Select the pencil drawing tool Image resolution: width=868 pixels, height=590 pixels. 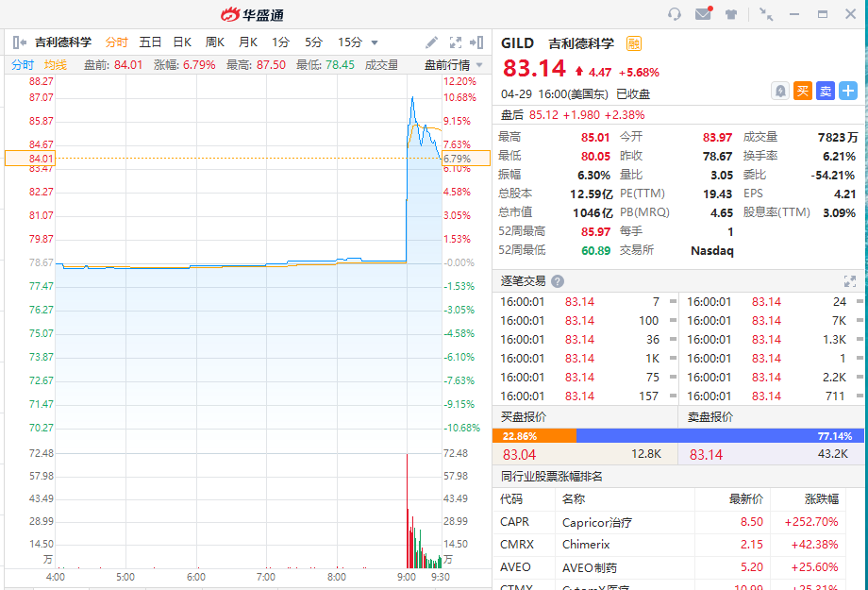(x=432, y=42)
